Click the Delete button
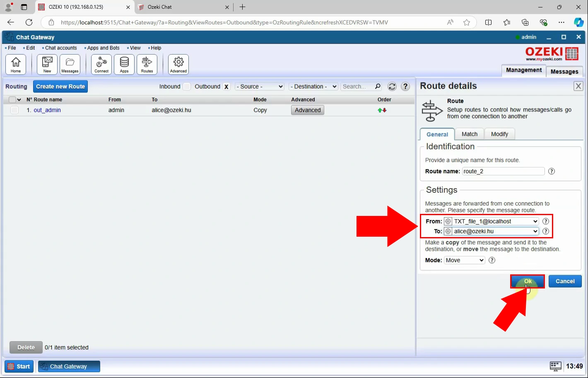This screenshot has width=588, height=378. [x=26, y=347]
